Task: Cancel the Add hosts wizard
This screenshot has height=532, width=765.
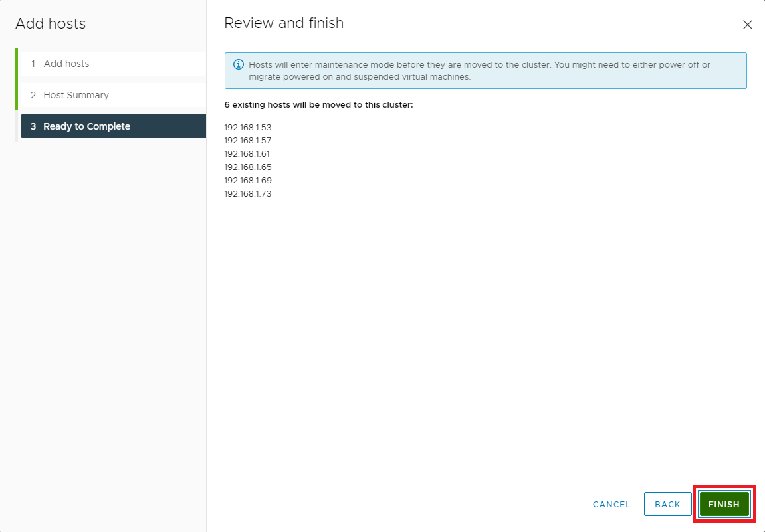Action: click(x=611, y=504)
